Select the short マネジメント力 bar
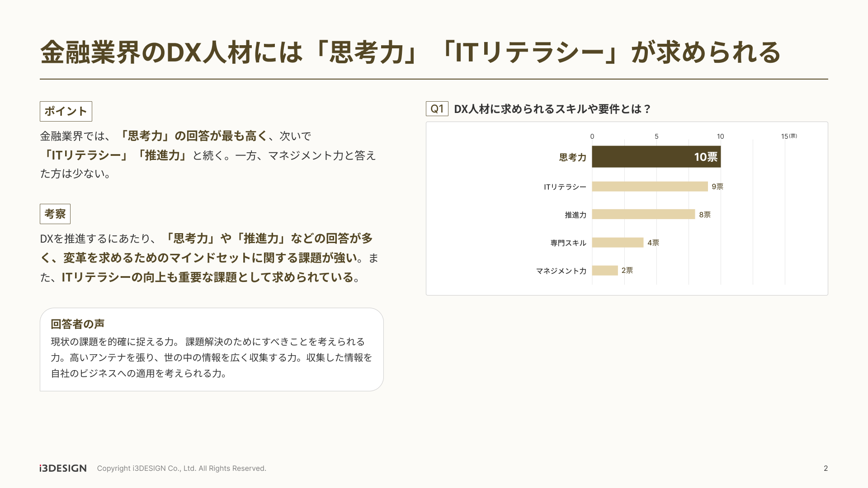 pos(605,270)
